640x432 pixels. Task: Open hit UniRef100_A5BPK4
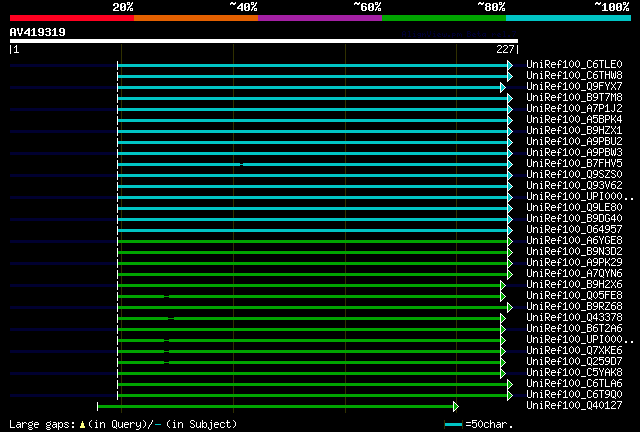tap(574, 120)
